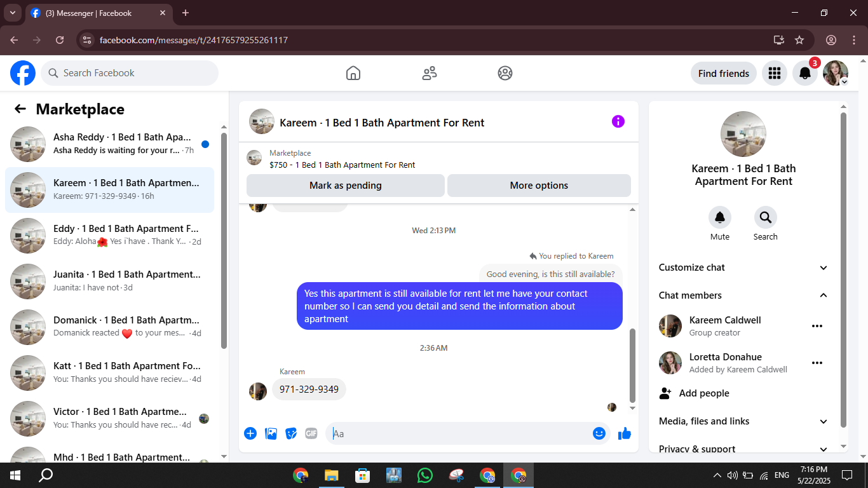868x488 pixels.
Task: Send a thumbs-up like
Action: coord(625,433)
